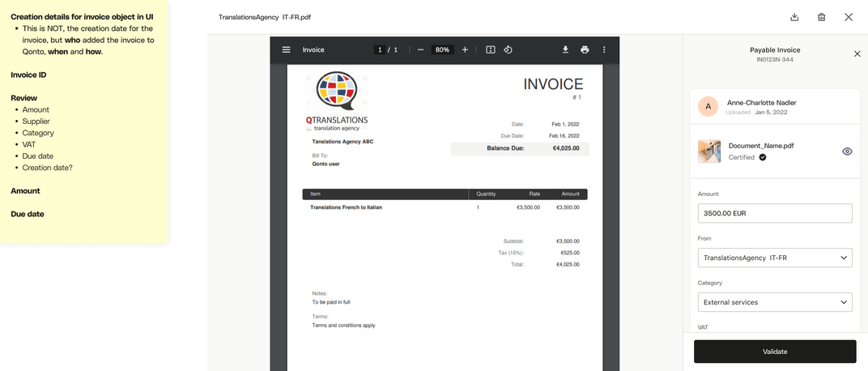Close the Payable Invoice panel
The width and height of the screenshot is (868, 371).
pyautogui.click(x=857, y=53)
